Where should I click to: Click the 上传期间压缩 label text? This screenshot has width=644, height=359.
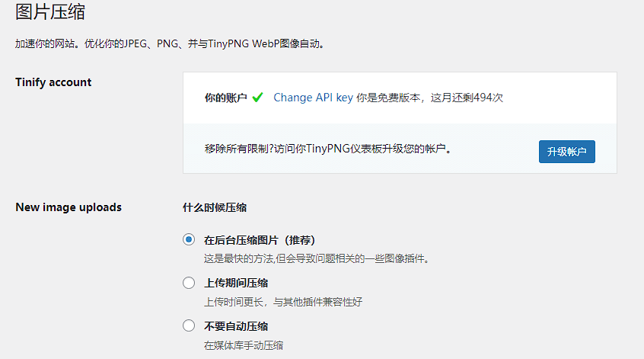(x=236, y=284)
